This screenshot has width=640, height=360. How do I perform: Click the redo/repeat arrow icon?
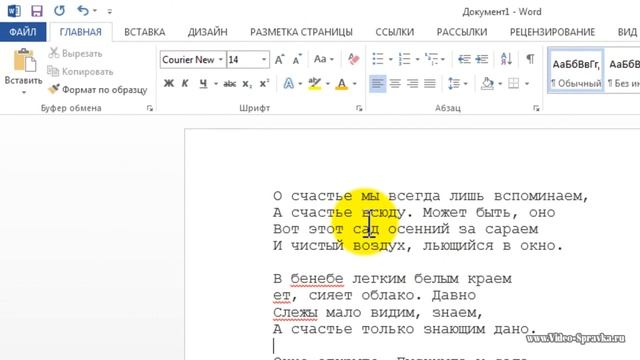[x=59, y=11]
